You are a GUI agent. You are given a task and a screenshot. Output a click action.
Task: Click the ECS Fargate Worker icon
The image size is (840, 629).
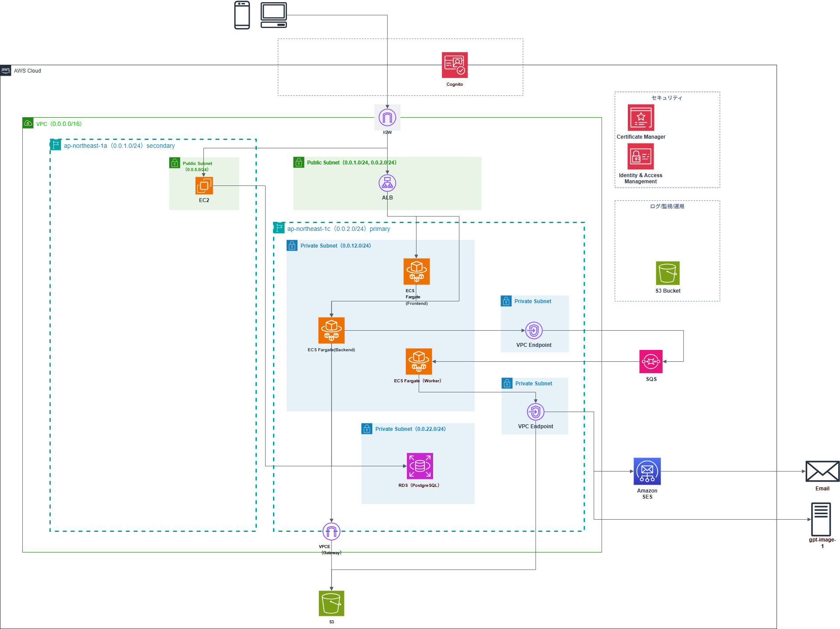[x=419, y=361]
